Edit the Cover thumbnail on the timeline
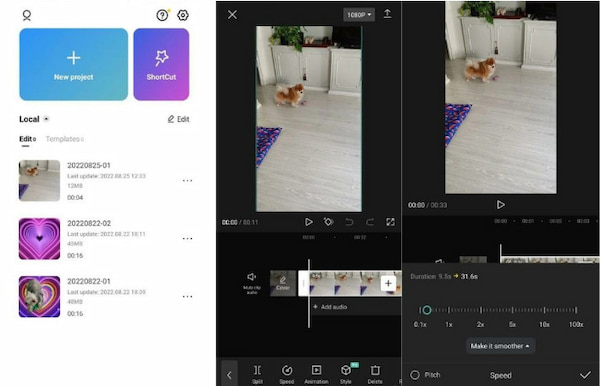This screenshot has width=600, height=386. (283, 283)
